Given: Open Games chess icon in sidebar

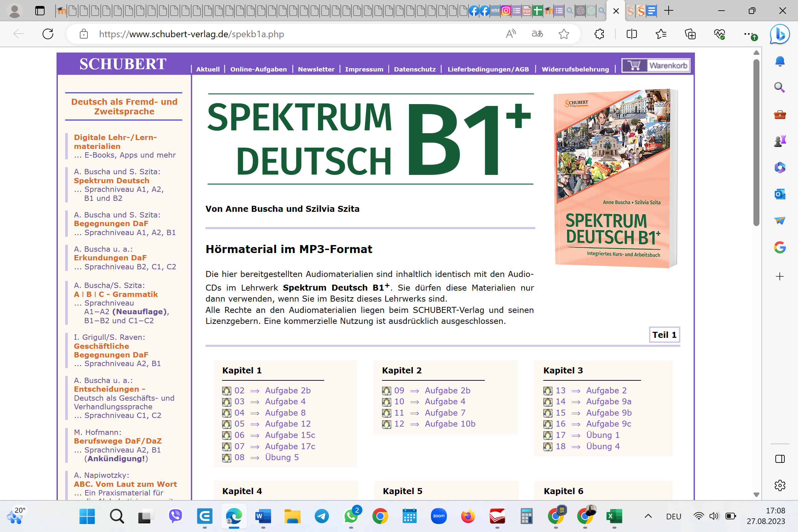Looking at the screenshot, I should pyautogui.click(x=780, y=141).
